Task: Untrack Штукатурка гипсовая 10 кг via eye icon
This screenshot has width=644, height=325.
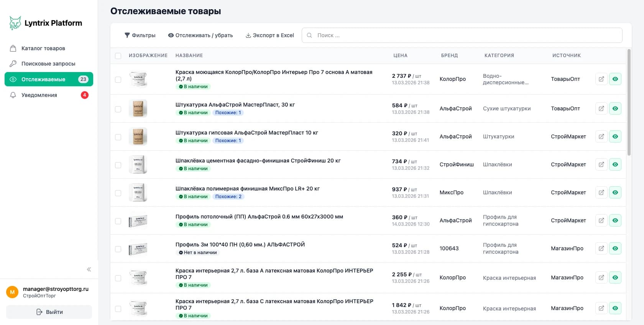Action: [615, 136]
